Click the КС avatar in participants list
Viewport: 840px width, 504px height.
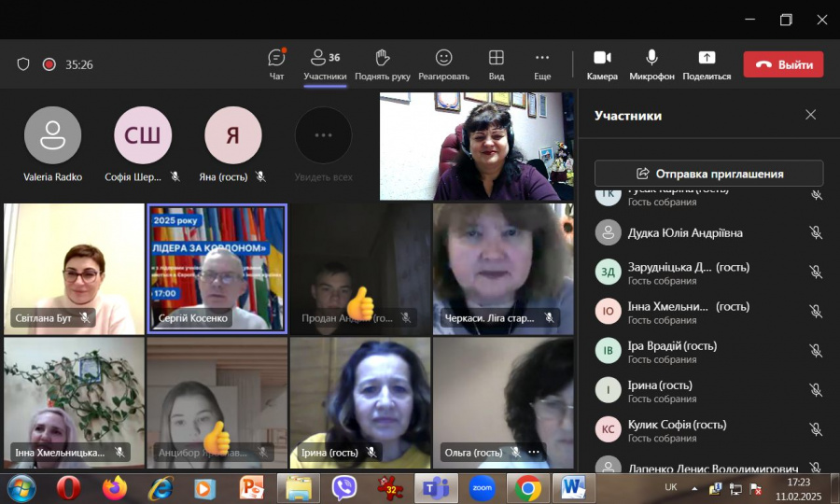pos(608,429)
